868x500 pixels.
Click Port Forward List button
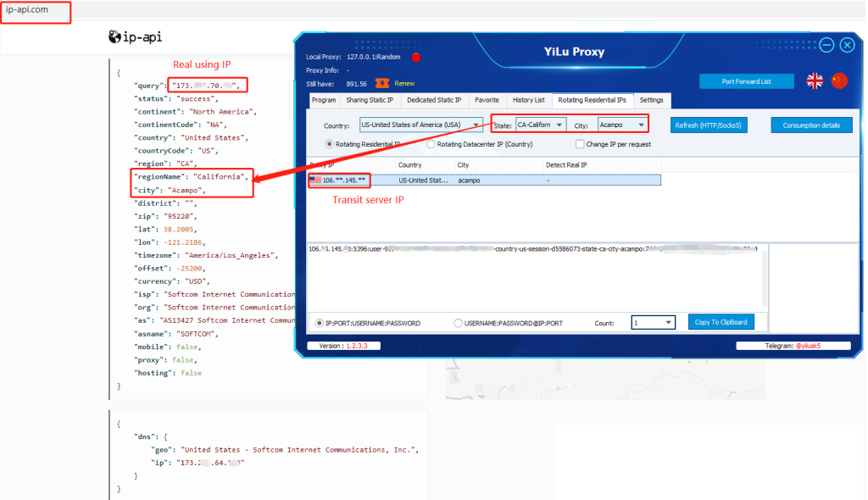click(746, 81)
